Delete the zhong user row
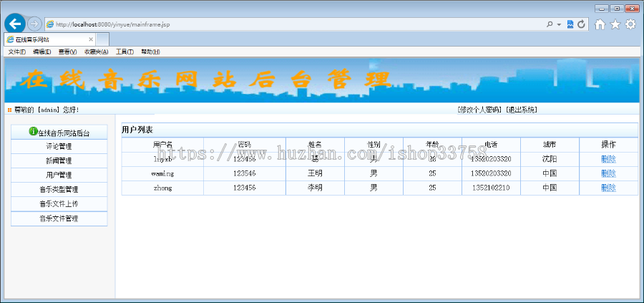 point(608,188)
